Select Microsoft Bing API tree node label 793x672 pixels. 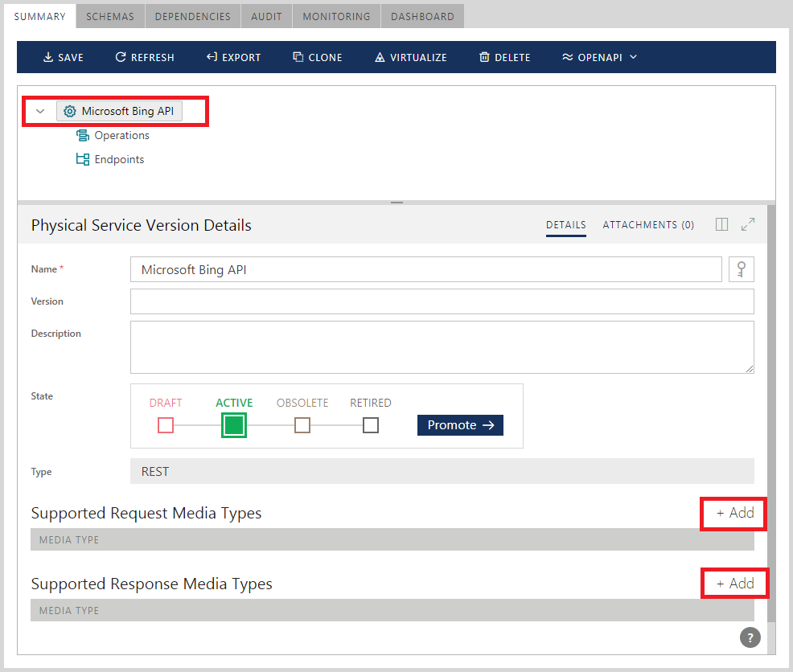point(127,111)
